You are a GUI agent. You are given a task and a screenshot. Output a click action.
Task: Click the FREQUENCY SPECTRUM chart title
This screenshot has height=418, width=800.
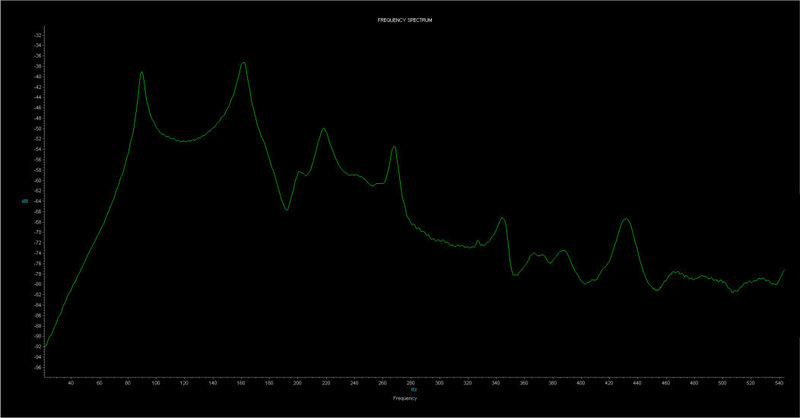405,20
